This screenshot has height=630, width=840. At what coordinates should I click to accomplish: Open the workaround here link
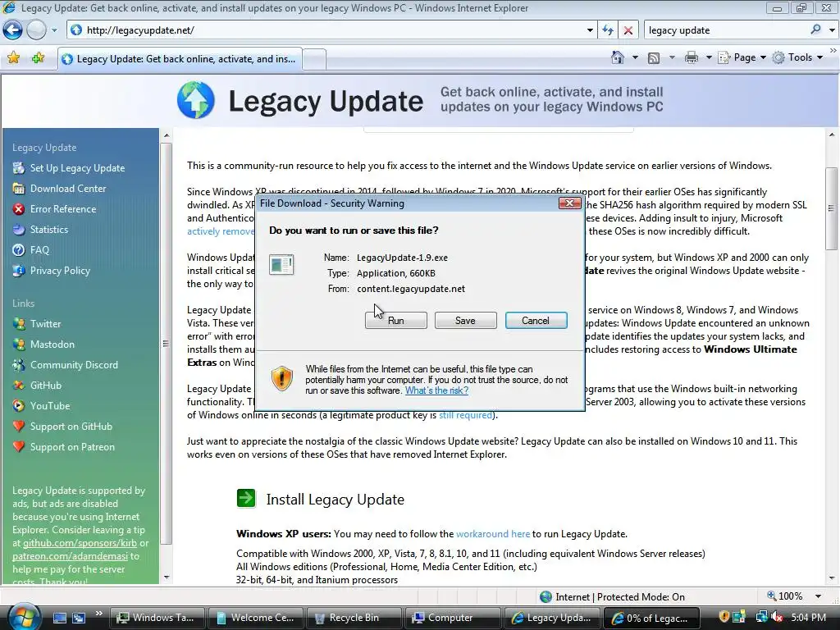(493, 534)
